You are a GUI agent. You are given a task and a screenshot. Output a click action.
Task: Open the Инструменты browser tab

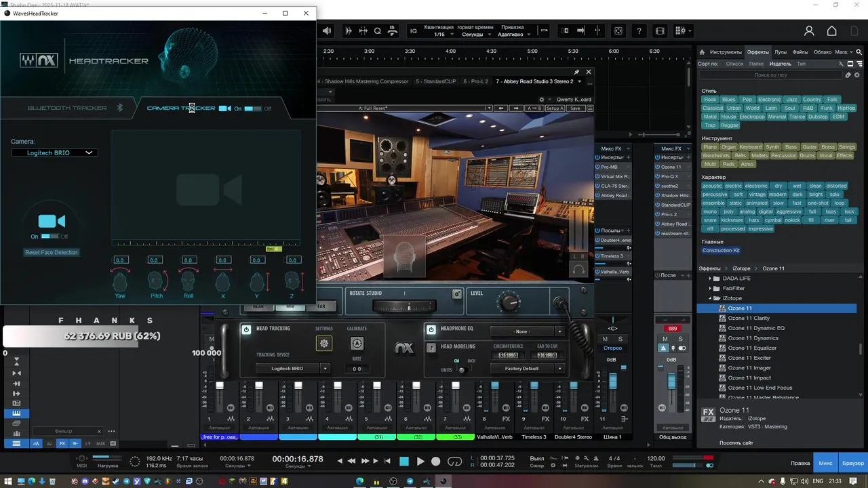pos(726,52)
